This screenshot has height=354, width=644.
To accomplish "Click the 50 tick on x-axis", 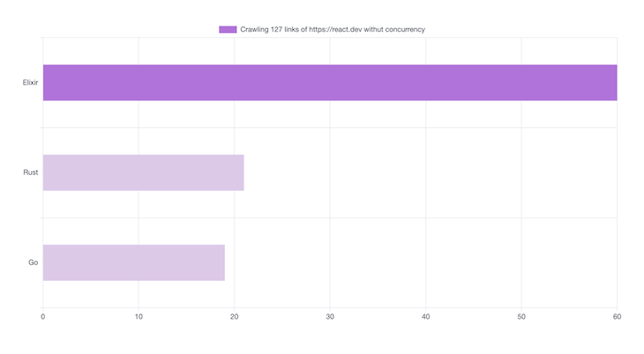I will pos(521,317).
